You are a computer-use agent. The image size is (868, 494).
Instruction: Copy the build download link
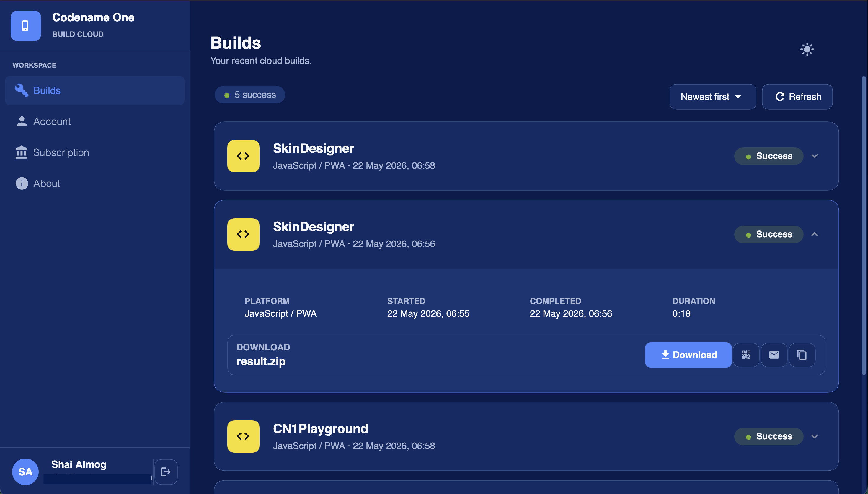(x=802, y=355)
